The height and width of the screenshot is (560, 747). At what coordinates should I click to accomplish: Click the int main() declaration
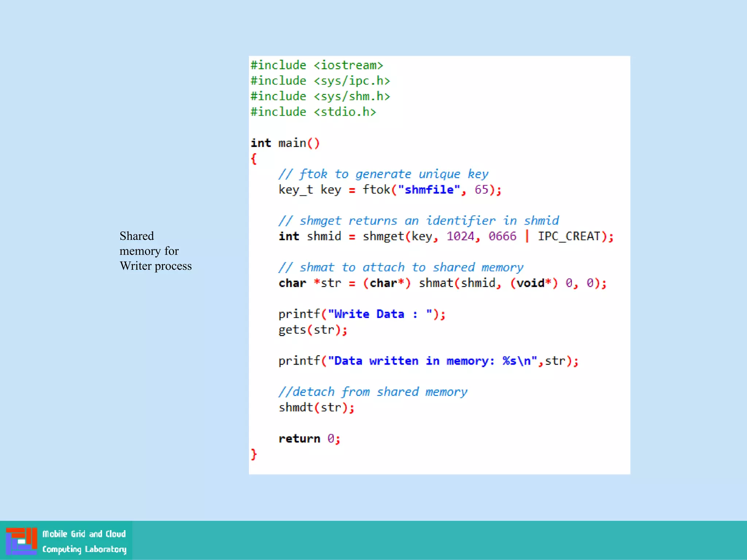[285, 143]
